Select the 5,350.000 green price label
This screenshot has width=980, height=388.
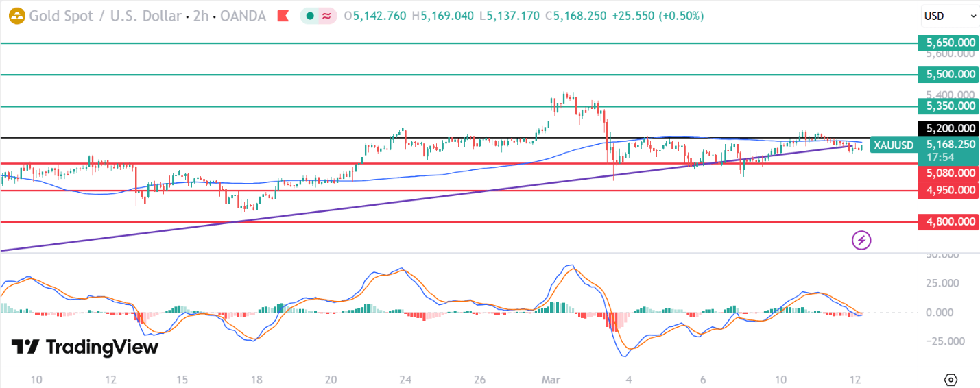[949, 106]
